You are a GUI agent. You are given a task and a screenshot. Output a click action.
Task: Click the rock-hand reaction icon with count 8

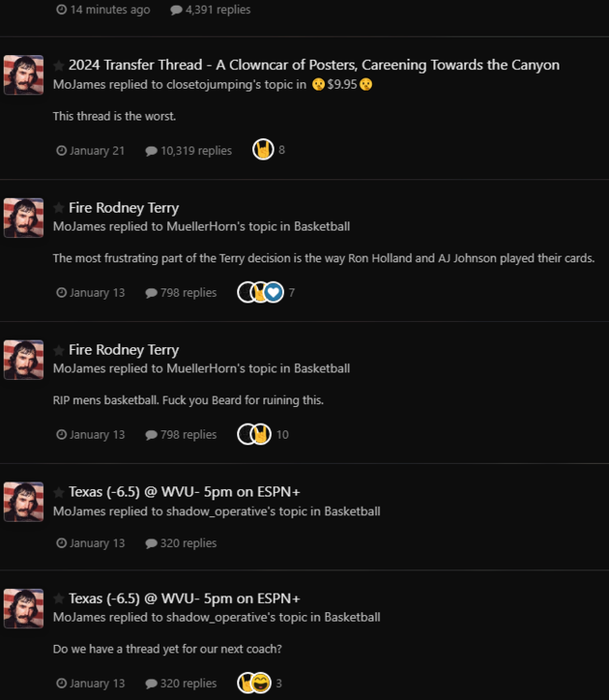pyautogui.click(x=263, y=149)
